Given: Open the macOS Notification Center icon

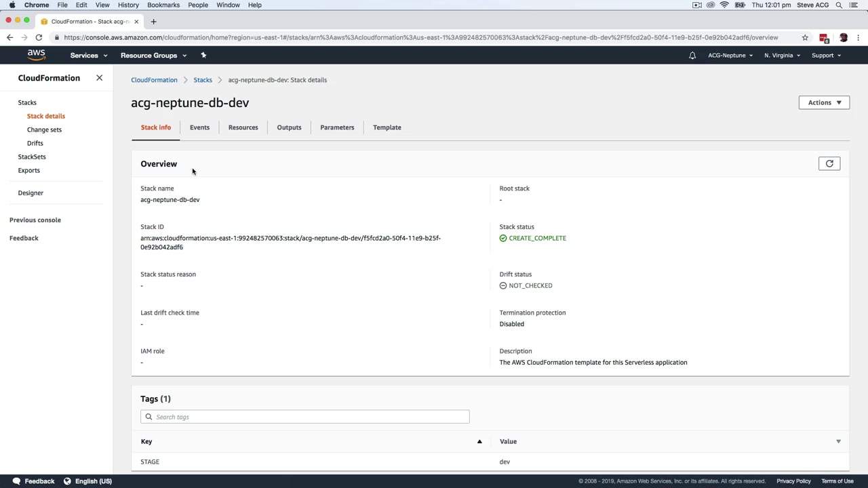Looking at the screenshot, I should click(x=855, y=5).
